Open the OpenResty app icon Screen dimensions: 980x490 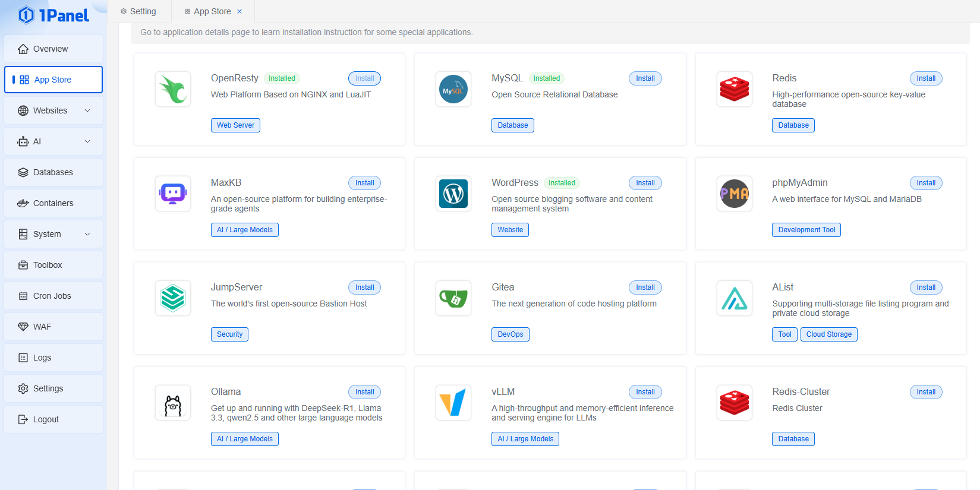(173, 89)
